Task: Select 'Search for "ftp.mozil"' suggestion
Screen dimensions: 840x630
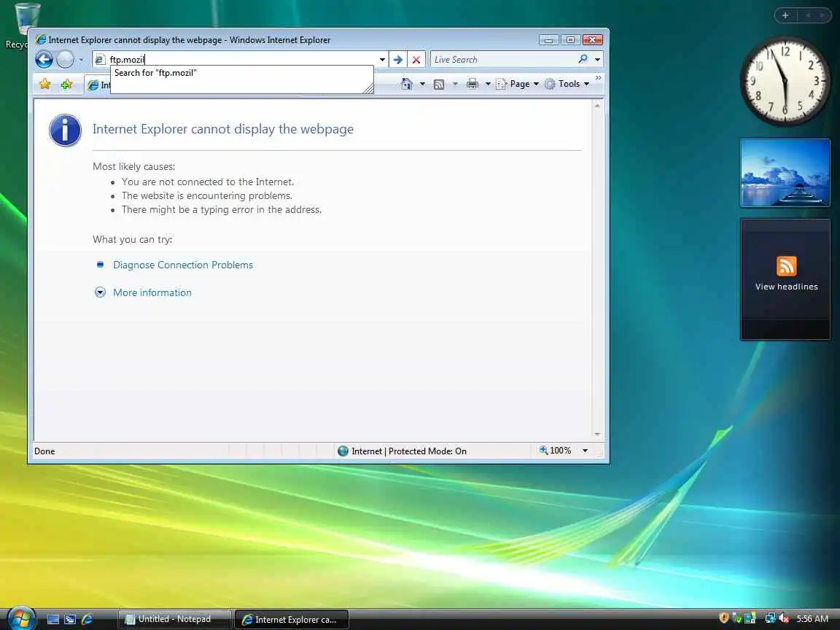Action: click(x=241, y=73)
